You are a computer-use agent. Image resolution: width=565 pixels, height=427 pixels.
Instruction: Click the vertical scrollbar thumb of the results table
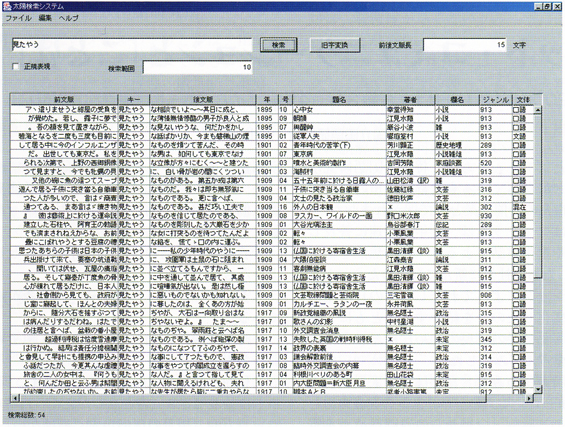(538, 196)
